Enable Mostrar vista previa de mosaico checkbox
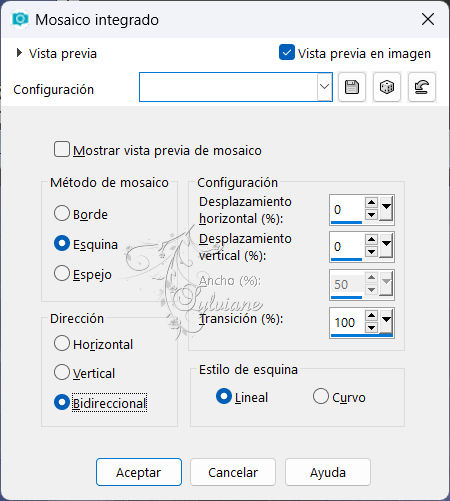450x501 pixels. click(x=62, y=149)
